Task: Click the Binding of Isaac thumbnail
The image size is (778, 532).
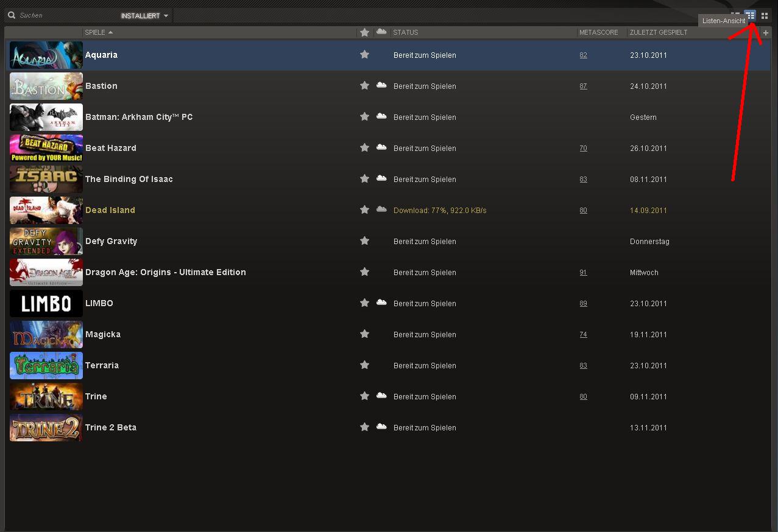Action: (46, 179)
